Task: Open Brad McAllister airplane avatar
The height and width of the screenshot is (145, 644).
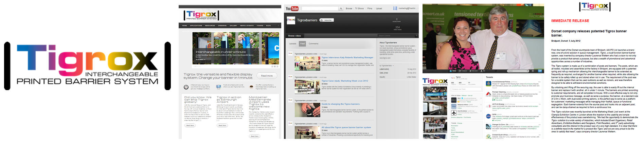Action: pyautogui.click(x=454, y=112)
